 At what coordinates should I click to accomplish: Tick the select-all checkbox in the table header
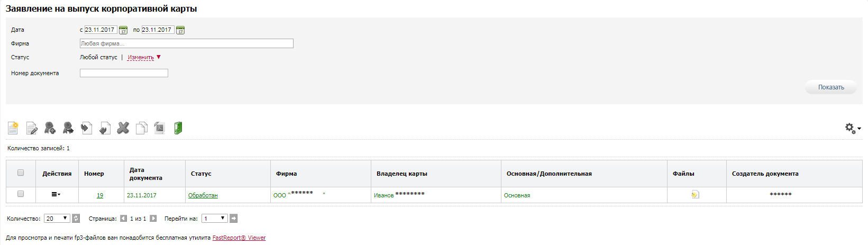[x=21, y=173]
